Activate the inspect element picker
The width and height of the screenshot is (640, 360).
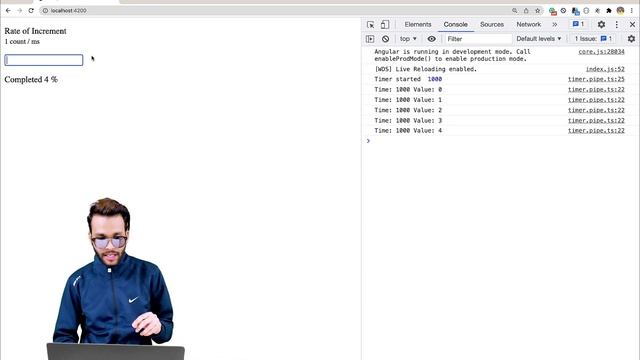click(370, 25)
